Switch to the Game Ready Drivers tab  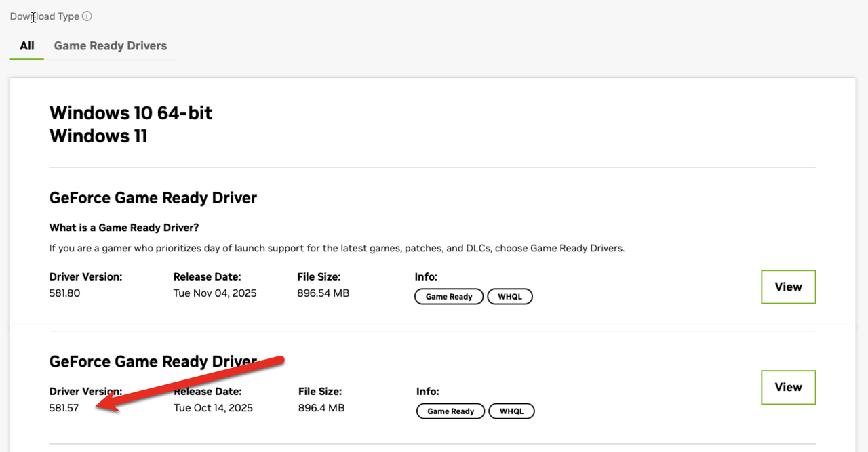(x=111, y=46)
